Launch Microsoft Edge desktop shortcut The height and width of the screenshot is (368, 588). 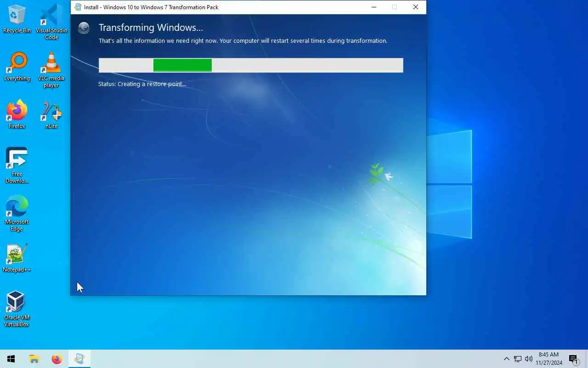point(17,213)
